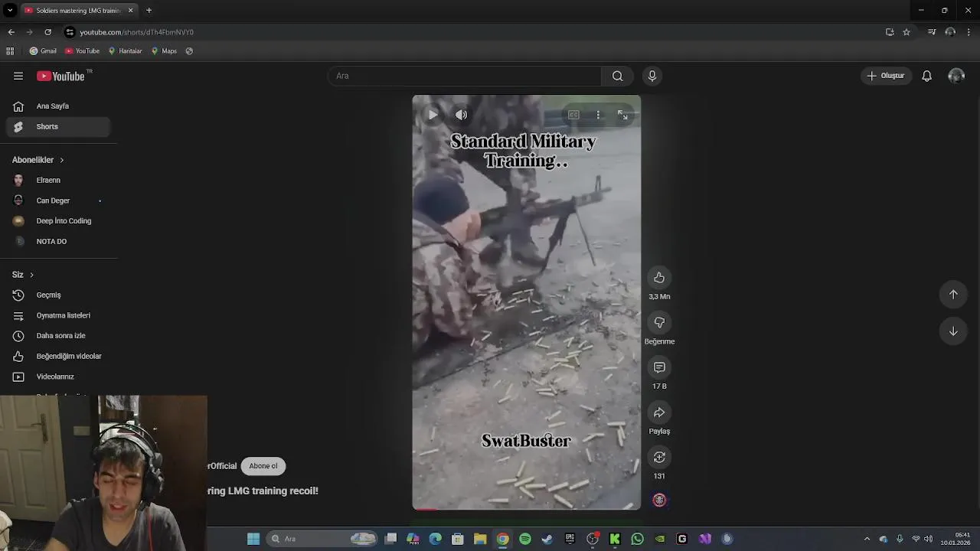Click the Oluştur create button
Viewport: 980px width, 551px height.
[886, 76]
